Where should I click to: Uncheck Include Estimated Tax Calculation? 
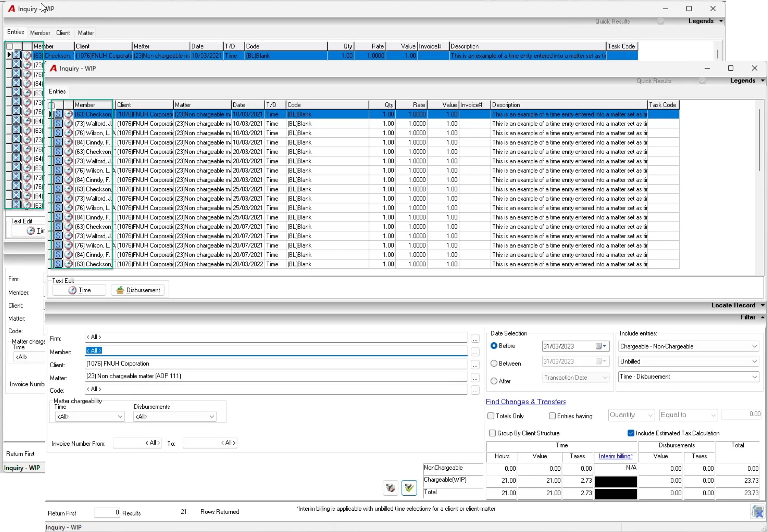tap(631, 433)
